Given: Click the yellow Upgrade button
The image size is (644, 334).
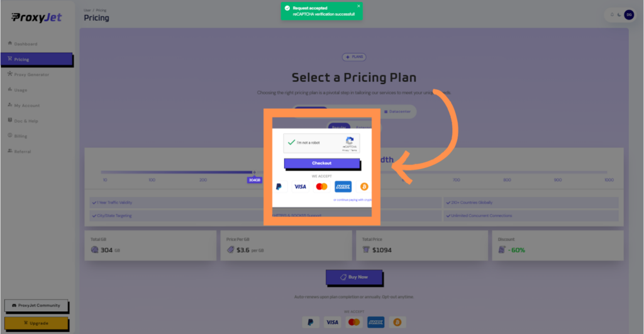Looking at the screenshot, I should pyautogui.click(x=36, y=323).
